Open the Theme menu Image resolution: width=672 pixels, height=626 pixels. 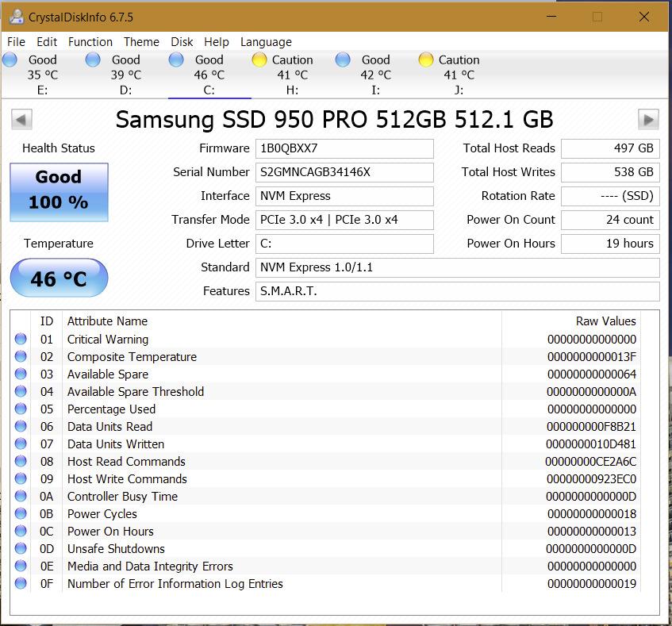141,42
